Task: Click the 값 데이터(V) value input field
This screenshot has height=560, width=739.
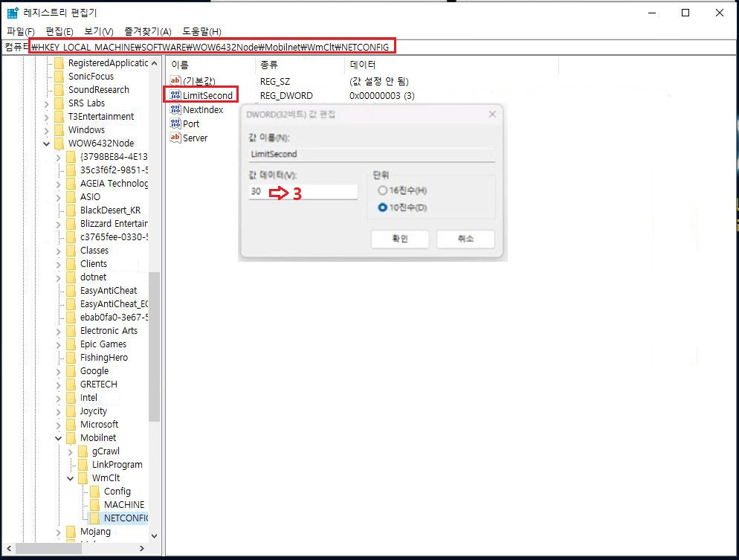Action: coord(303,192)
